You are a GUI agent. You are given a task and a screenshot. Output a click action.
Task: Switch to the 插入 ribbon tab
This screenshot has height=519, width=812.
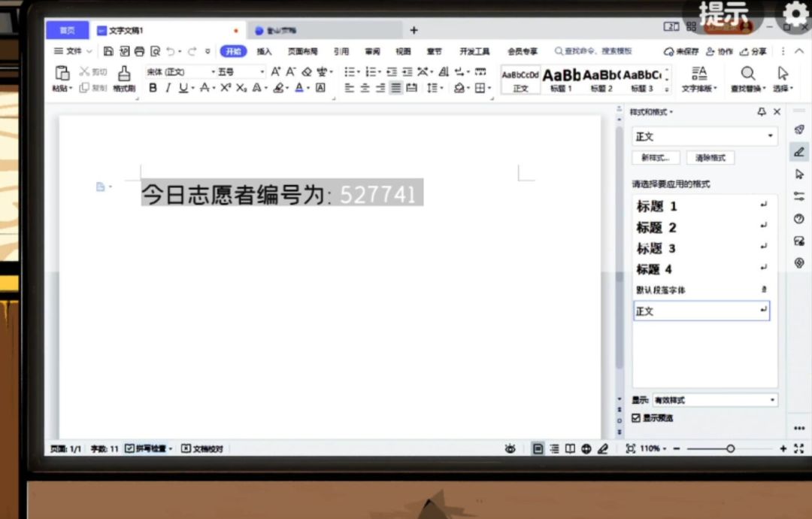(x=264, y=51)
